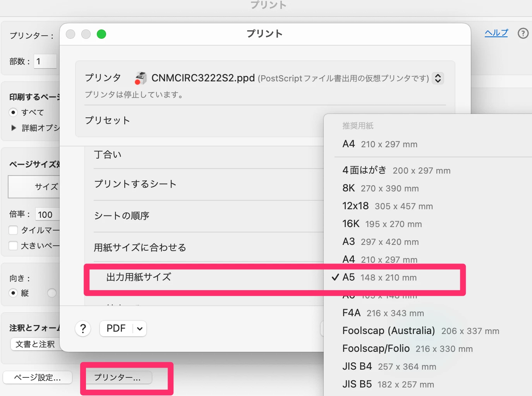Open the 文書と注釈 dropdown
This screenshot has height=396, width=532.
point(36,344)
